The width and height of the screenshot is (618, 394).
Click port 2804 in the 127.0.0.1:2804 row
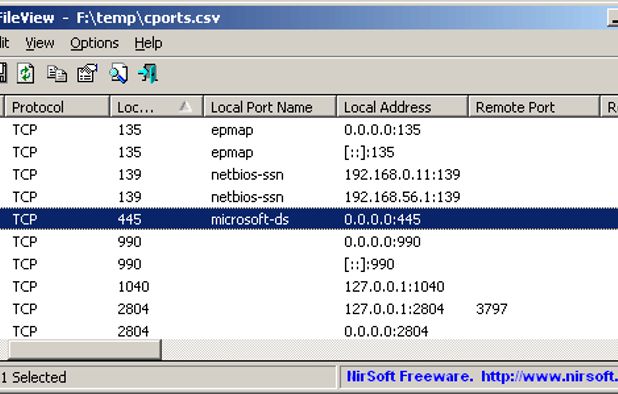(x=133, y=309)
